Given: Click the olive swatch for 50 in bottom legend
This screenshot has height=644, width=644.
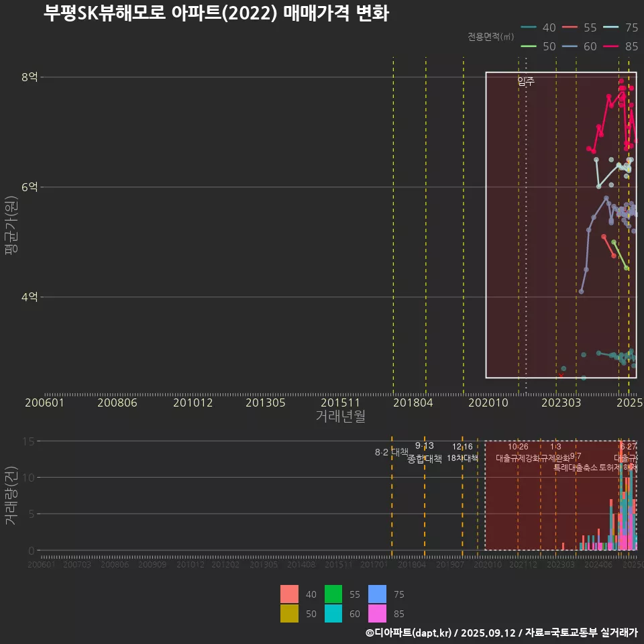Looking at the screenshot, I should (x=289, y=613).
